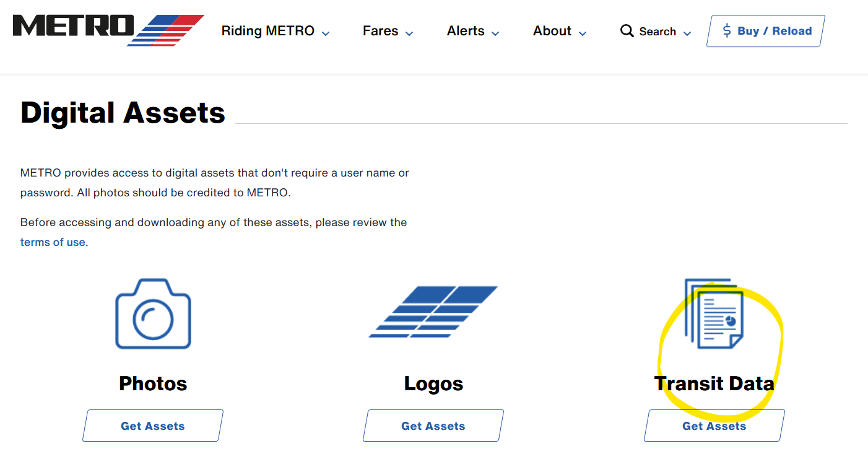The width and height of the screenshot is (868, 459).
Task: Click the Transit Data document icon
Action: [714, 313]
